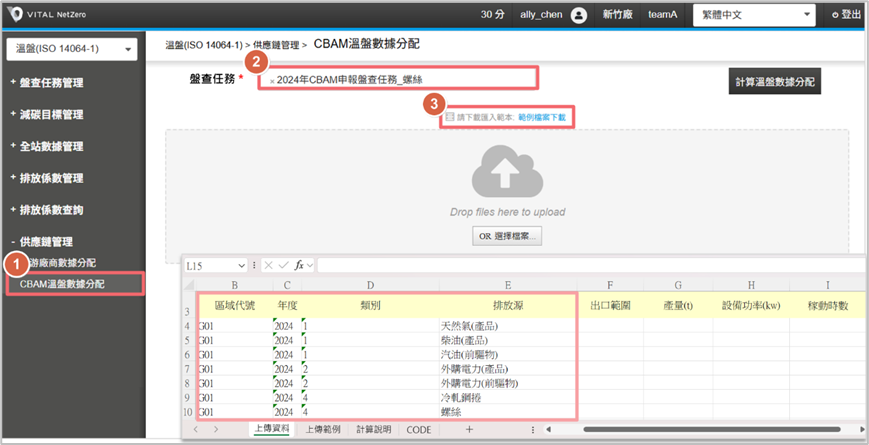Switch to the 上傳範例 sheet tab
This screenshot has width=869, height=445.
pos(322,429)
